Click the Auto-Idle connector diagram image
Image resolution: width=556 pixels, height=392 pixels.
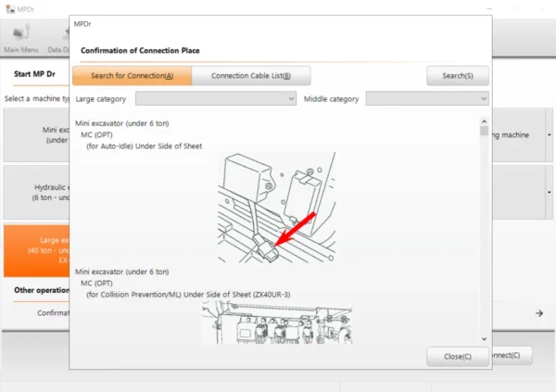click(x=276, y=208)
